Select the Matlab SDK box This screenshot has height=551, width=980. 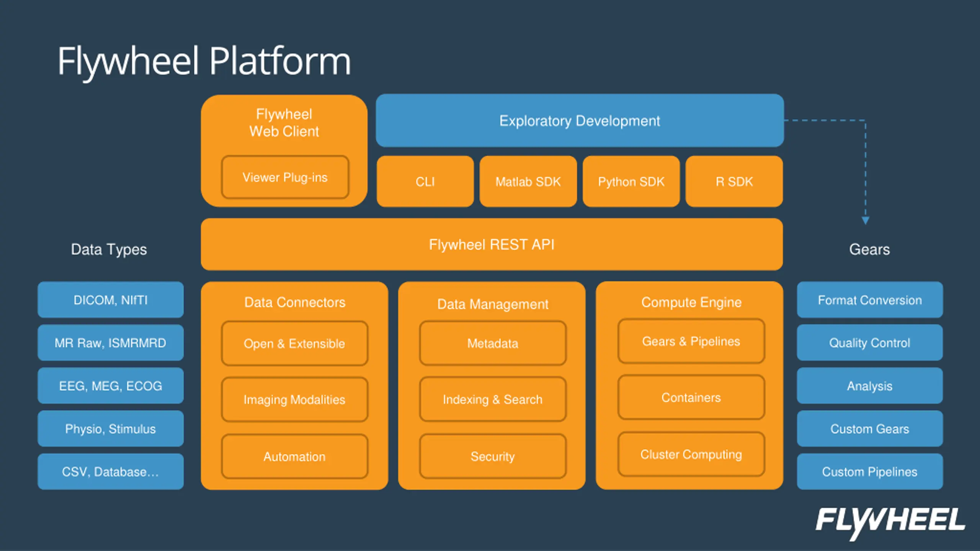click(x=528, y=181)
